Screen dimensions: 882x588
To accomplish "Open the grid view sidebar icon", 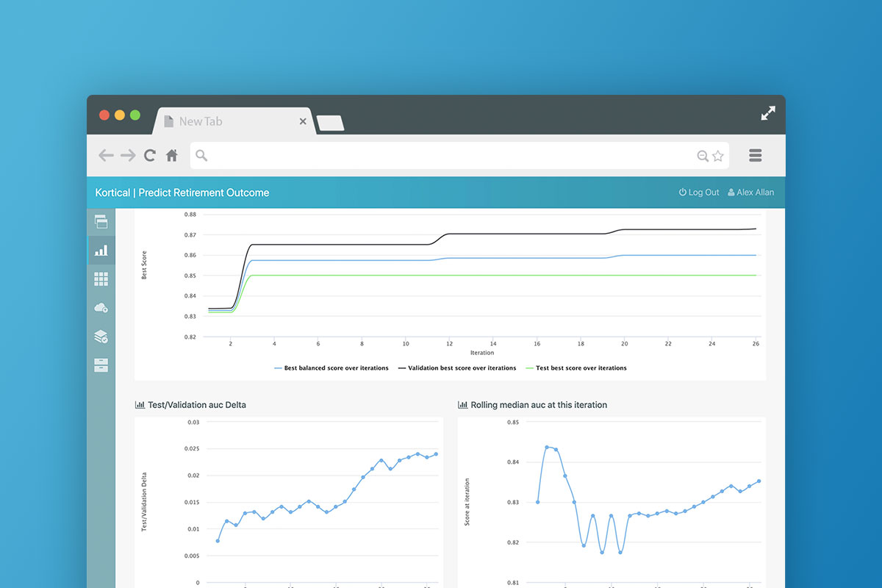I will [x=101, y=279].
